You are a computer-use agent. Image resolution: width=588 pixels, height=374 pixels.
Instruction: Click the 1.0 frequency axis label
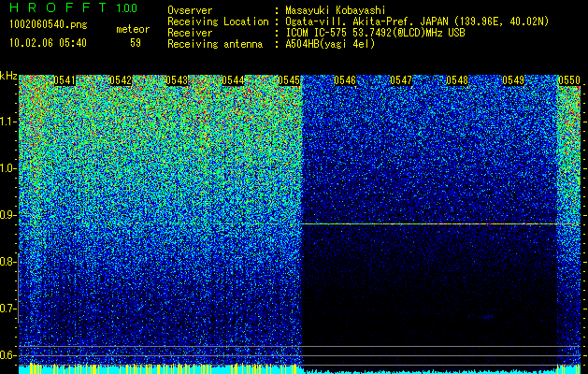[x=7, y=168]
